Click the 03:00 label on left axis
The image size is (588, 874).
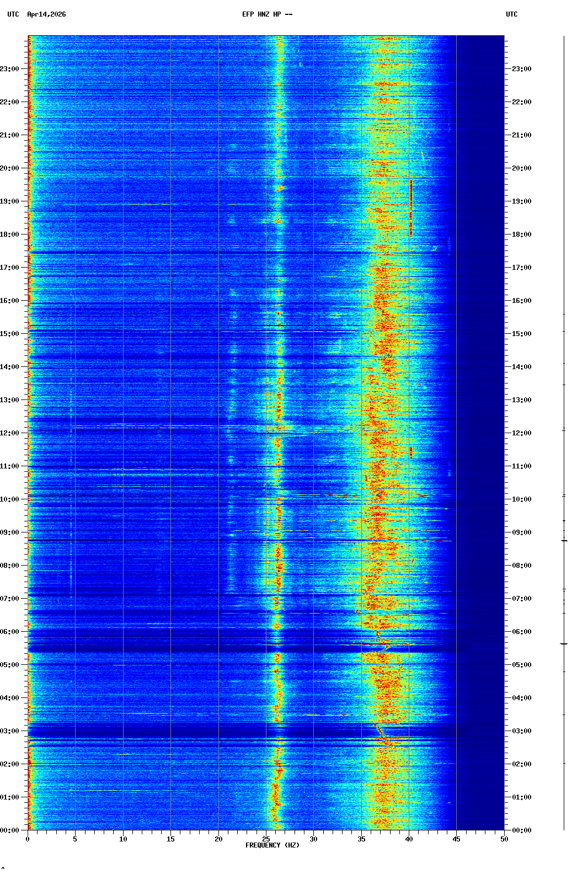[x=10, y=731]
